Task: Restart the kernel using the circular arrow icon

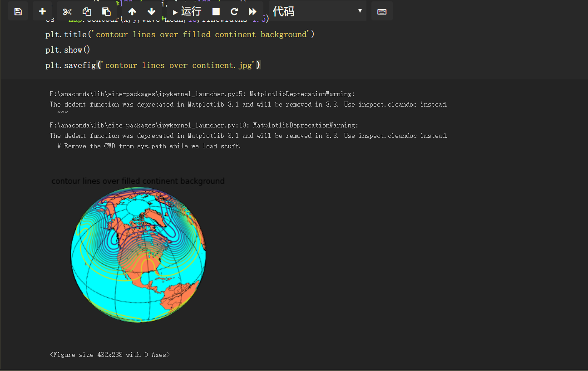Action: coord(234,11)
